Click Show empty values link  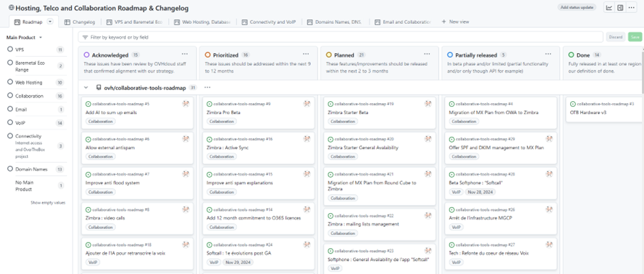click(x=48, y=203)
